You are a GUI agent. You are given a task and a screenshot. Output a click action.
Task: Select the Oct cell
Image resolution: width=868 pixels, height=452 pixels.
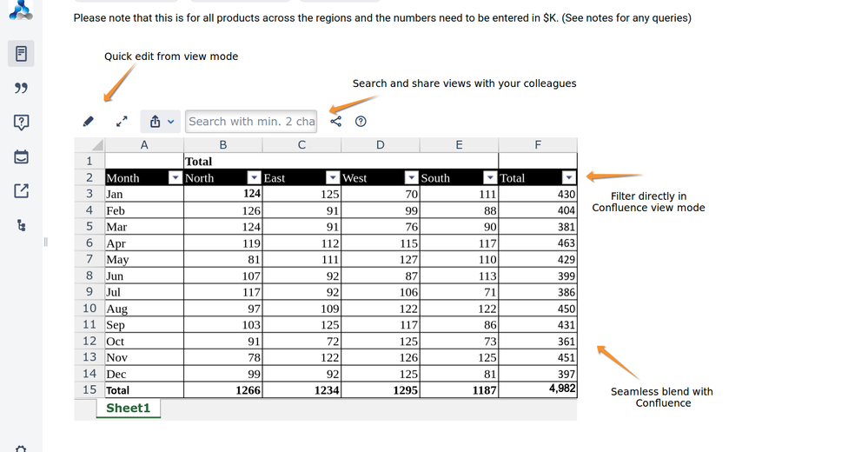pyautogui.click(x=144, y=342)
